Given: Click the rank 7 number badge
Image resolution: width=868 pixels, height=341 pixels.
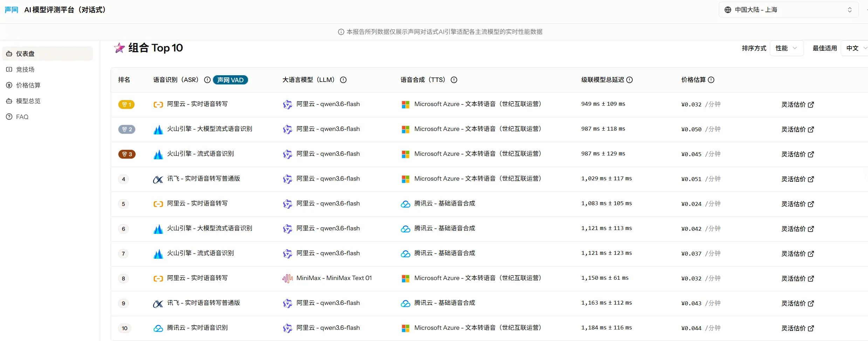Looking at the screenshot, I should coord(123,253).
